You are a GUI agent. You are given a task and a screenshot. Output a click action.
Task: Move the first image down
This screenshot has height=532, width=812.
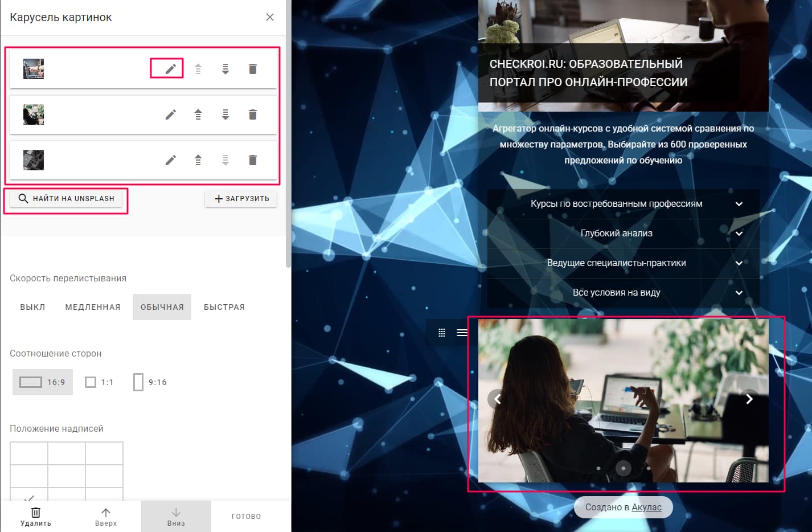(x=225, y=69)
